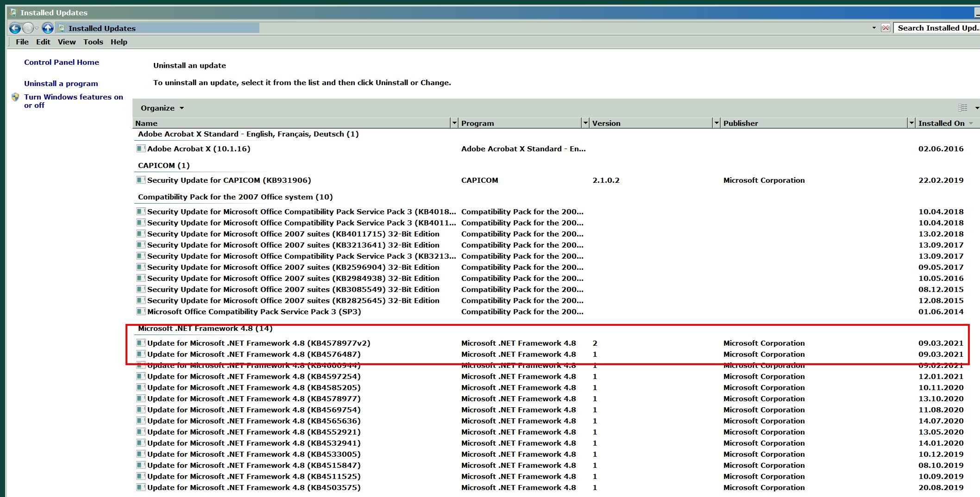This screenshot has height=497, width=980.
Task: Click the icon of KB4552921 update
Action: point(141,432)
